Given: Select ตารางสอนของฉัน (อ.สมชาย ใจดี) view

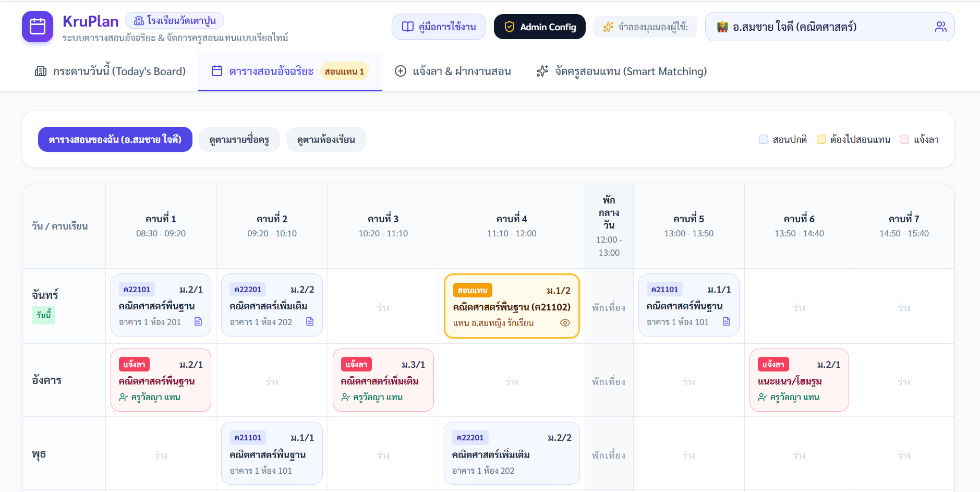Looking at the screenshot, I should click(115, 139).
